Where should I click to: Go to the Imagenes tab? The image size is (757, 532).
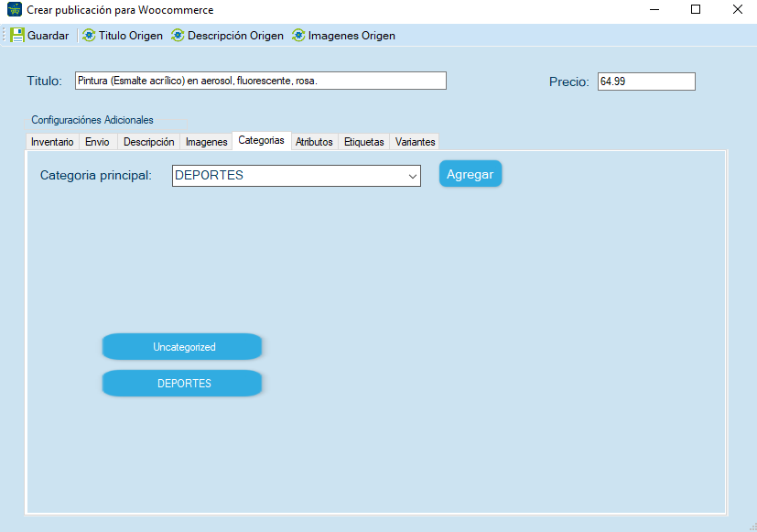coord(206,142)
